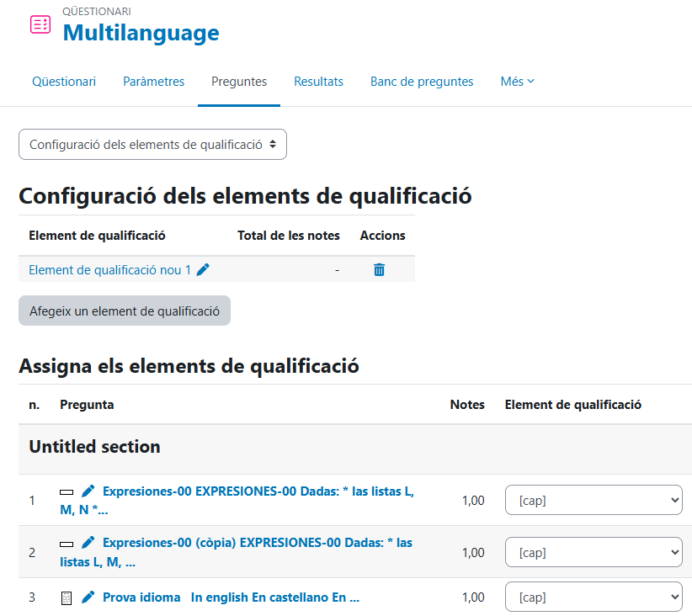Image resolution: width=692 pixels, height=616 pixels.
Task: Switch to the Paràmetres tab
Action: click(153, 81)
